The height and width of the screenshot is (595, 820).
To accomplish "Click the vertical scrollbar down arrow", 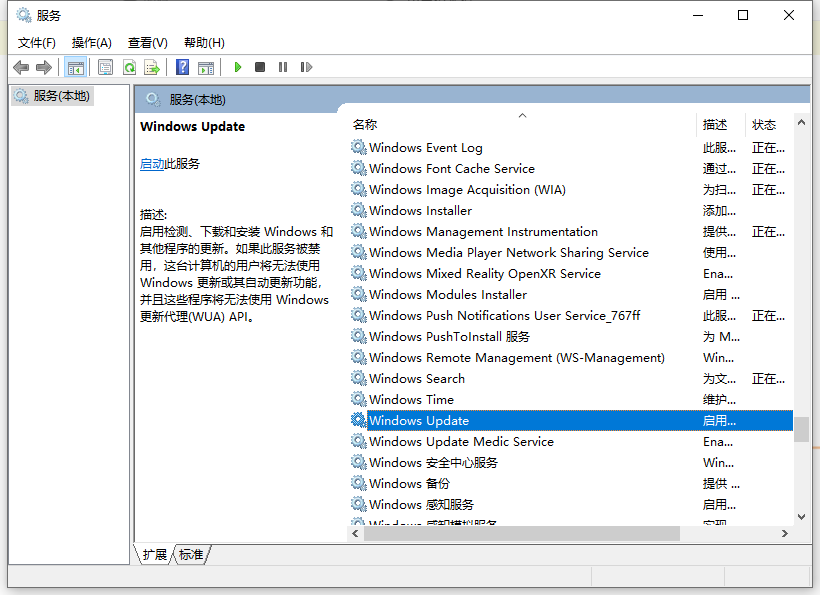I will [801, 516].
